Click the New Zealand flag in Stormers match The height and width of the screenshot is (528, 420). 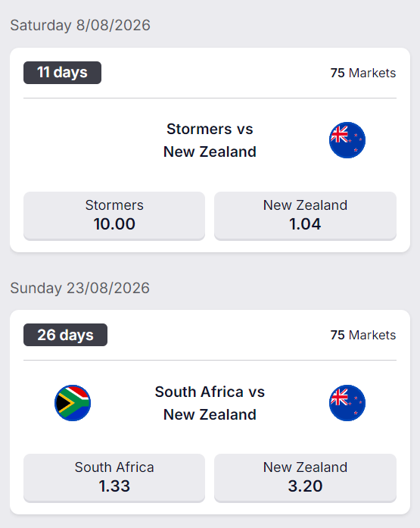(347, 140)
